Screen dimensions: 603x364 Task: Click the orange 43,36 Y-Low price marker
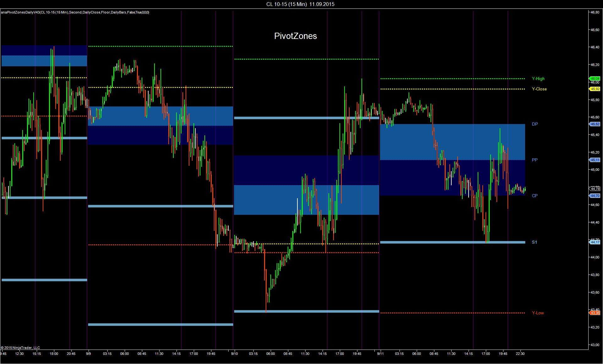click(595, 313)
